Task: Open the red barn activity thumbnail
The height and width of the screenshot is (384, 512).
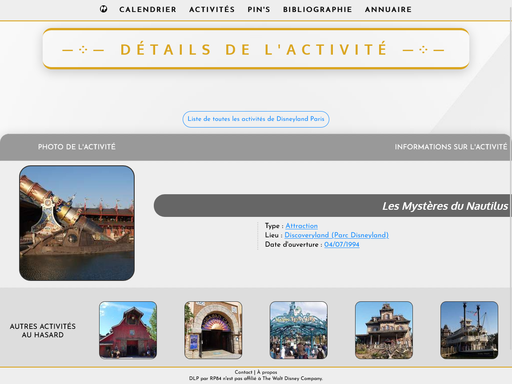Action: 128,330
